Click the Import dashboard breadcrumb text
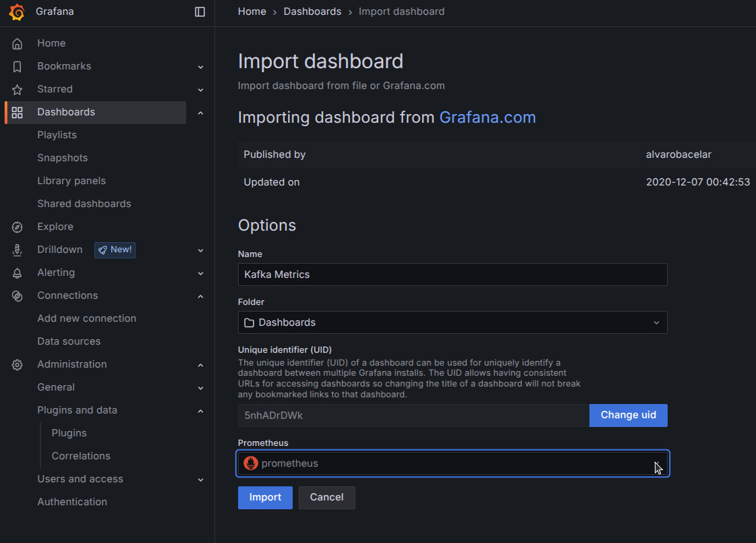The image size is (756, 543). coord(402,11)
